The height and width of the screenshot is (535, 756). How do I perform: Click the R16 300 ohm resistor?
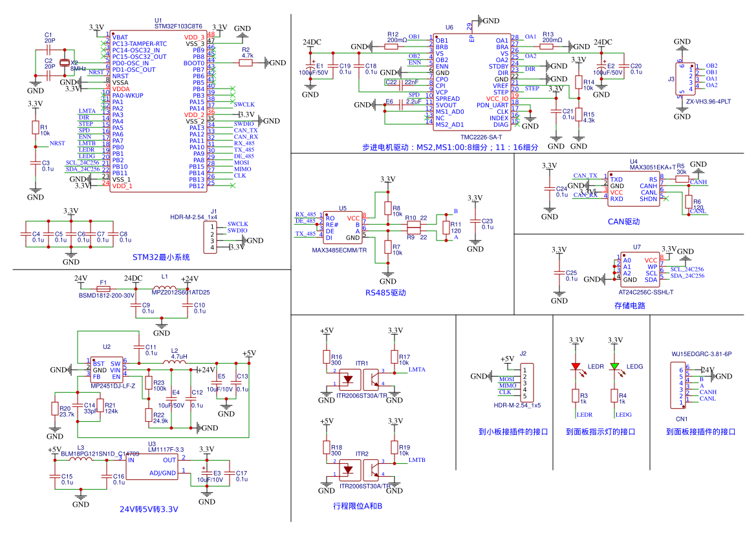tap(327, 357)
